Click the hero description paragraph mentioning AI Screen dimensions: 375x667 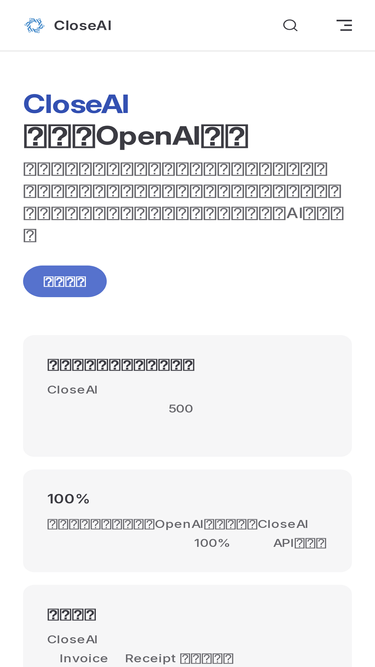click(183, 202)
